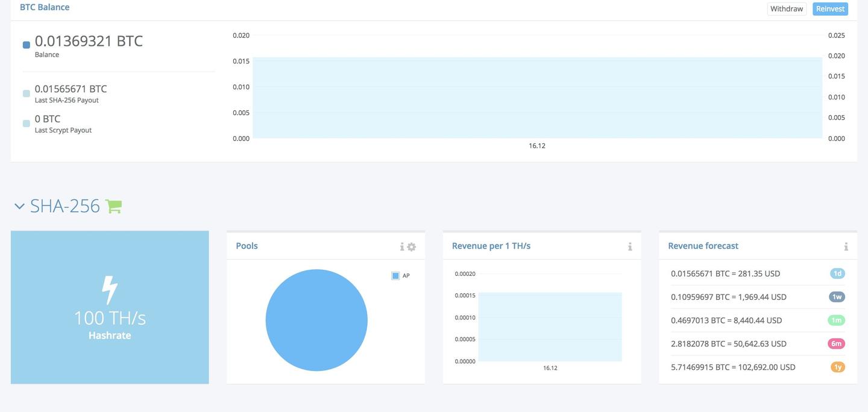Click the blue Pools pie chart

click(316, 320)
